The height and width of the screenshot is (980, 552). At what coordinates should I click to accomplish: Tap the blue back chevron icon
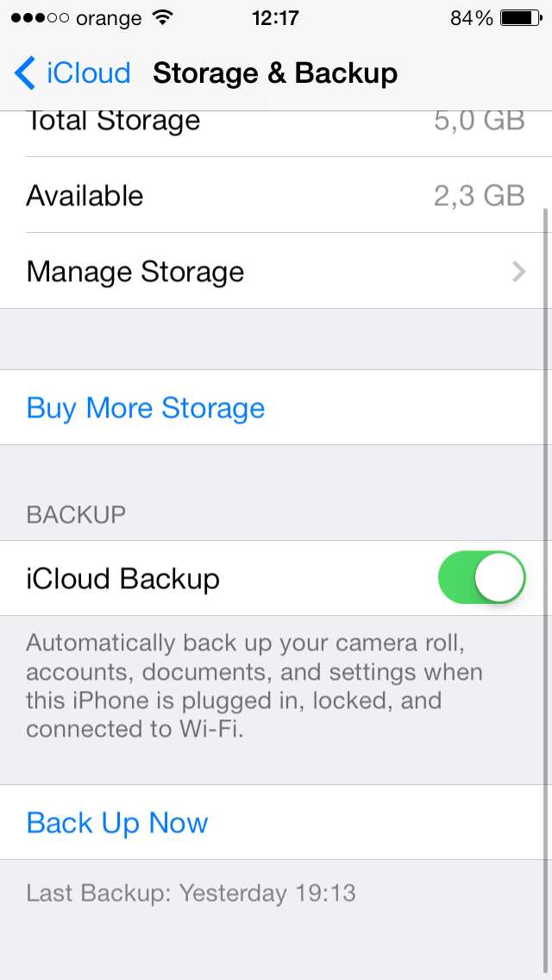click(25, 72)
